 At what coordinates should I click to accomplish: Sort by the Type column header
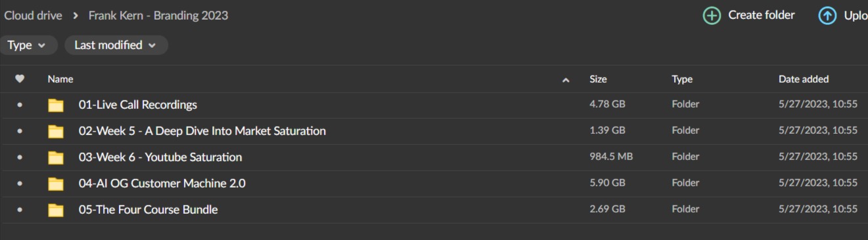coord(682,79)
